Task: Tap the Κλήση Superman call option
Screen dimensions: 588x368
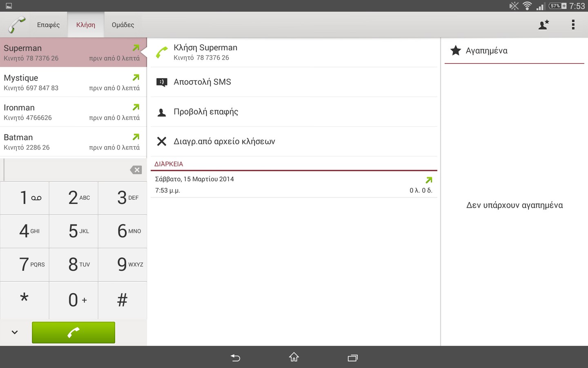Action: coord(294,52)
